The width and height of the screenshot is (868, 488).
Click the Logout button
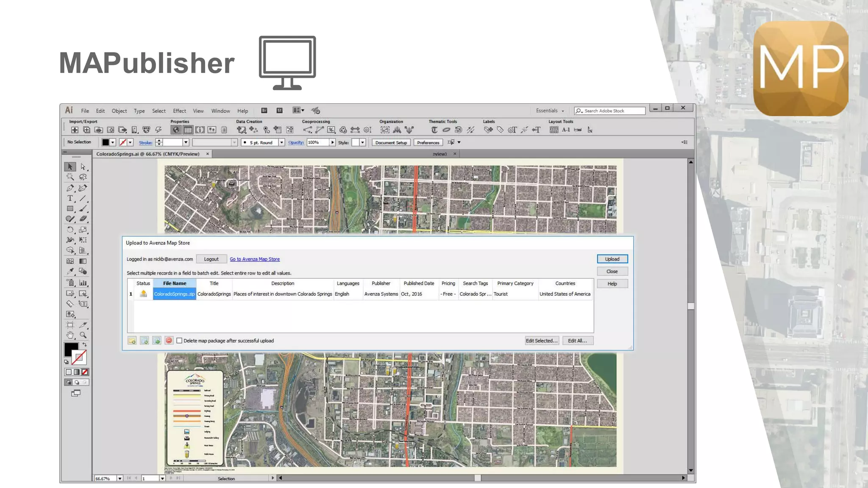(x=211, y=259)
